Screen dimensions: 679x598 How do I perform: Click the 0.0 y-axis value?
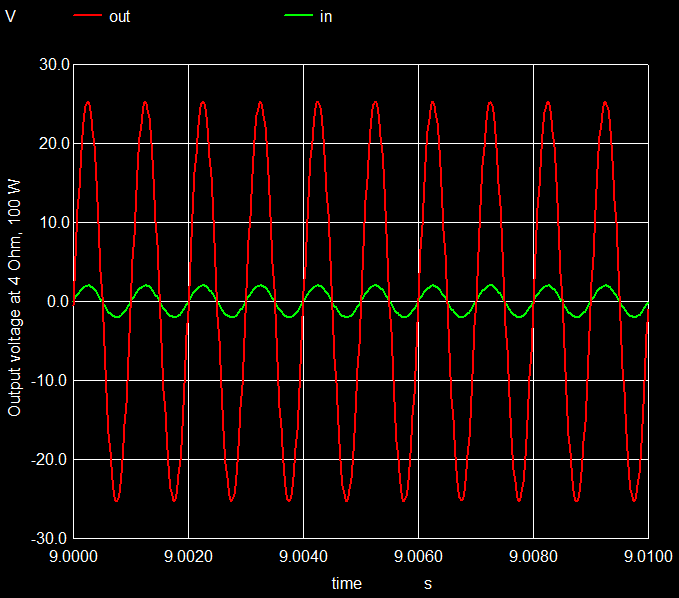tap(58, 301)
